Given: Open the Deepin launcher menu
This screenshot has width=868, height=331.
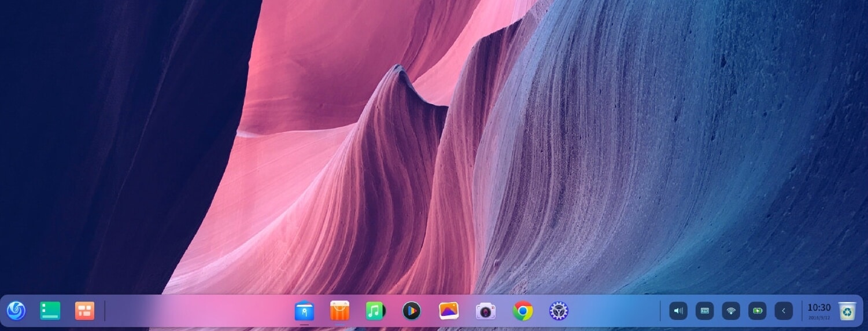Looking at the screenshot, I should (16, 311).
